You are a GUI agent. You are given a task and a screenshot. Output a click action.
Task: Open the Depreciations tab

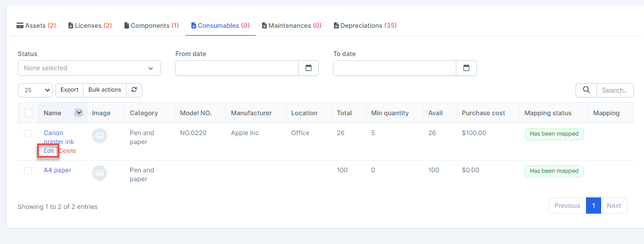tap(365, 26)
